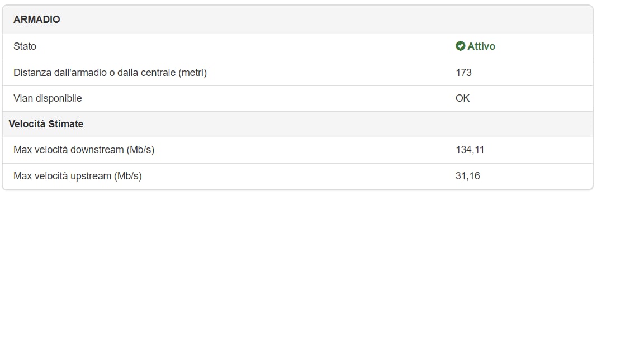Screen dimensions: 644x362
Task: Click the green checkmark icon beside Attivo
Action: coord(460,46)
